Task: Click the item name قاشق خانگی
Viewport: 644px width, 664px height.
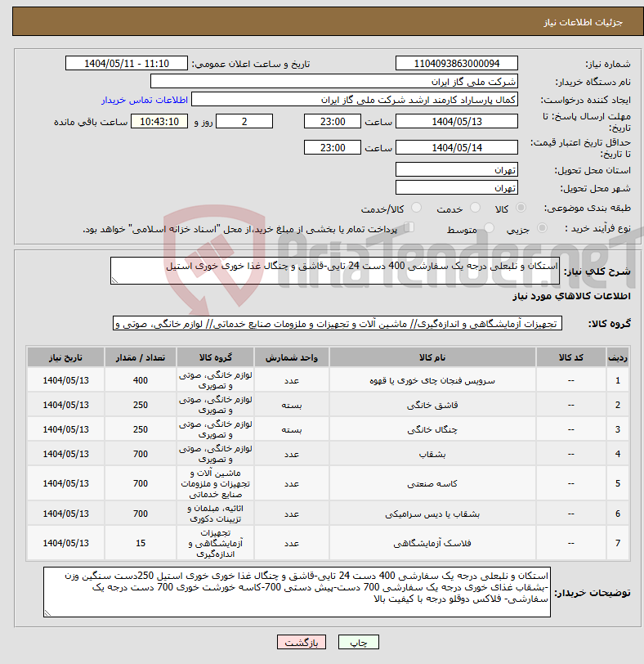Action: pyautogui.click(x=432, y=406)
